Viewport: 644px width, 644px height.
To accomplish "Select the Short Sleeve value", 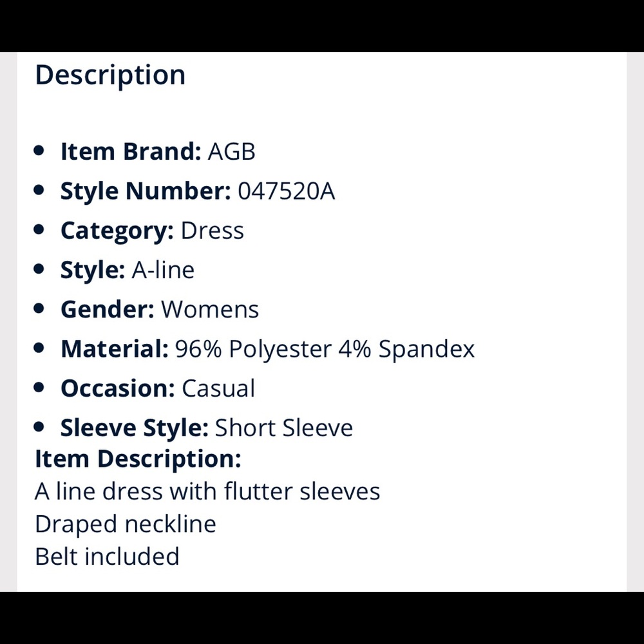I will click(284, 428).
